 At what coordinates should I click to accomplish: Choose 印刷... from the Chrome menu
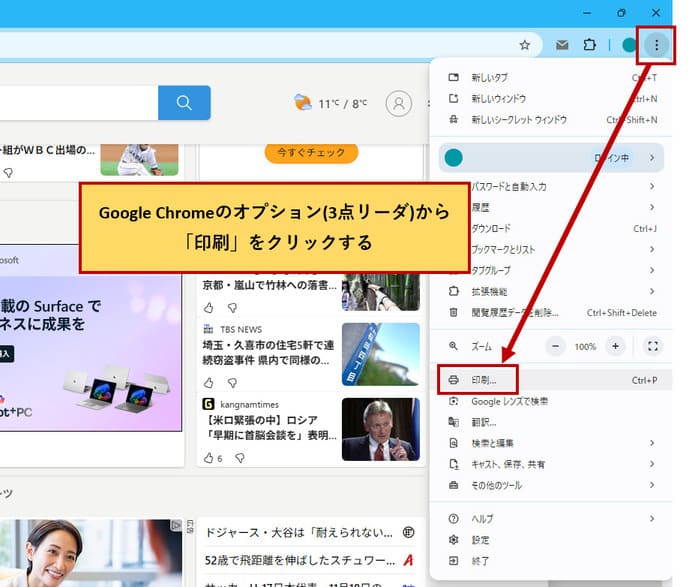point(552,380)
